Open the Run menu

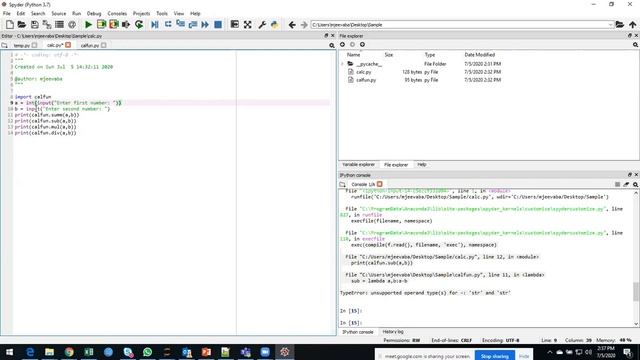coord(76,13)
